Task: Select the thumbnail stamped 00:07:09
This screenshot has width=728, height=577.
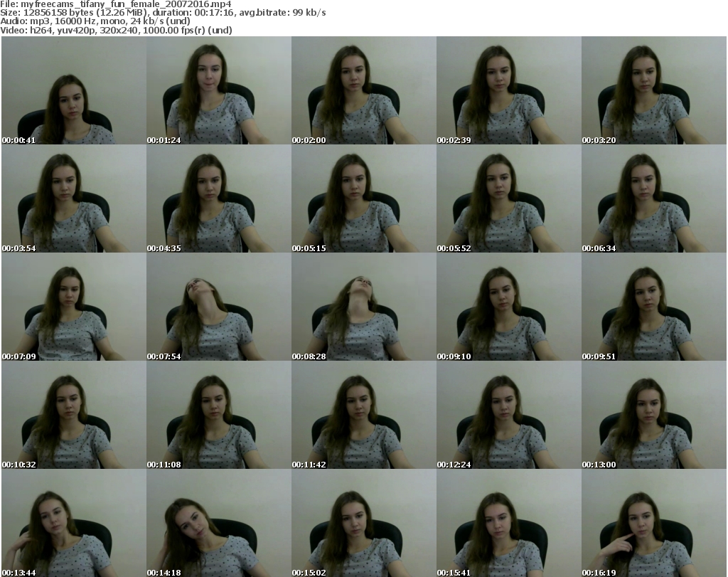Action: point(74,307)
